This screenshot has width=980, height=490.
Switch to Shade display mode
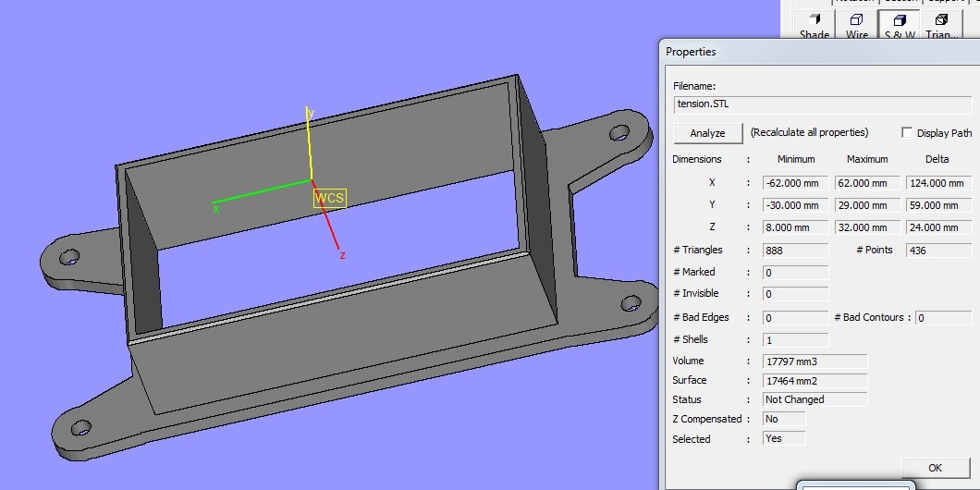click(x=815, y=25)
